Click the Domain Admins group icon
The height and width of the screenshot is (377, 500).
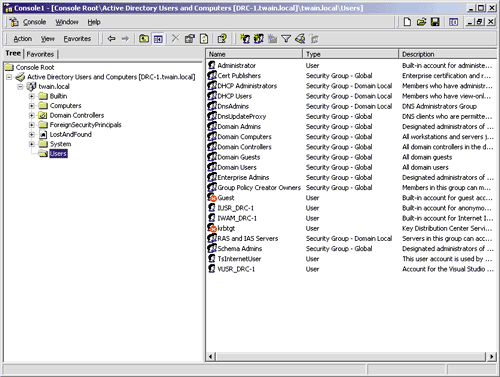(x=212, y=126)
